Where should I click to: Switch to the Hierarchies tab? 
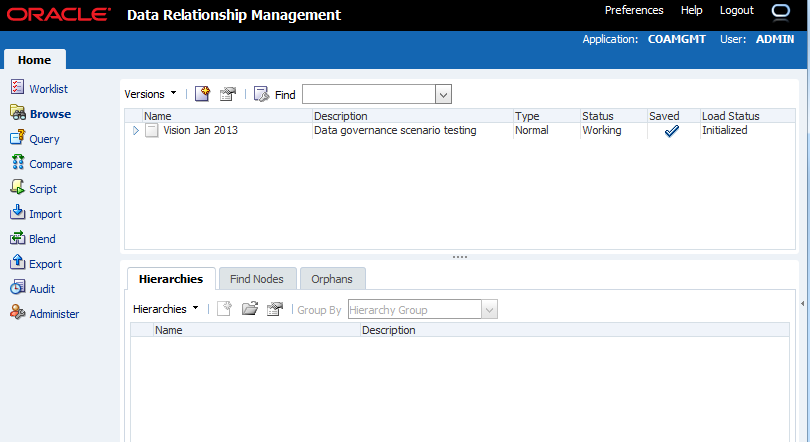(x=171, y=279)
